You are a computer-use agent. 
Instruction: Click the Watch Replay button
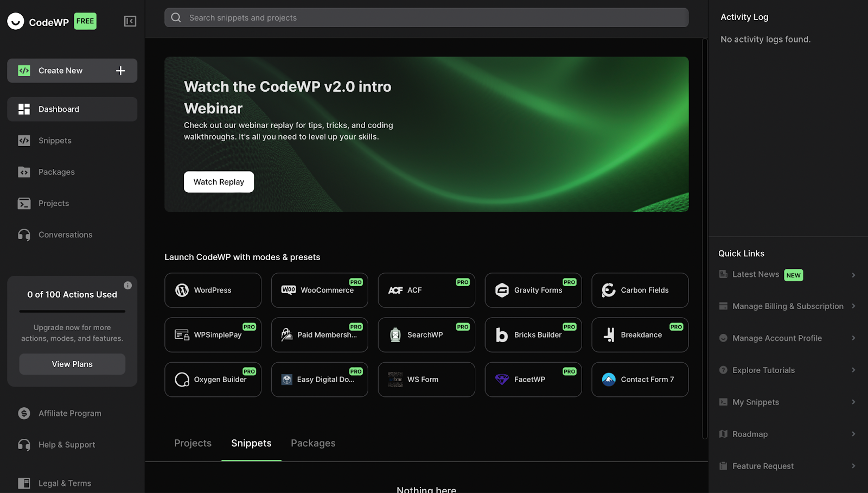tap(219, 182)
